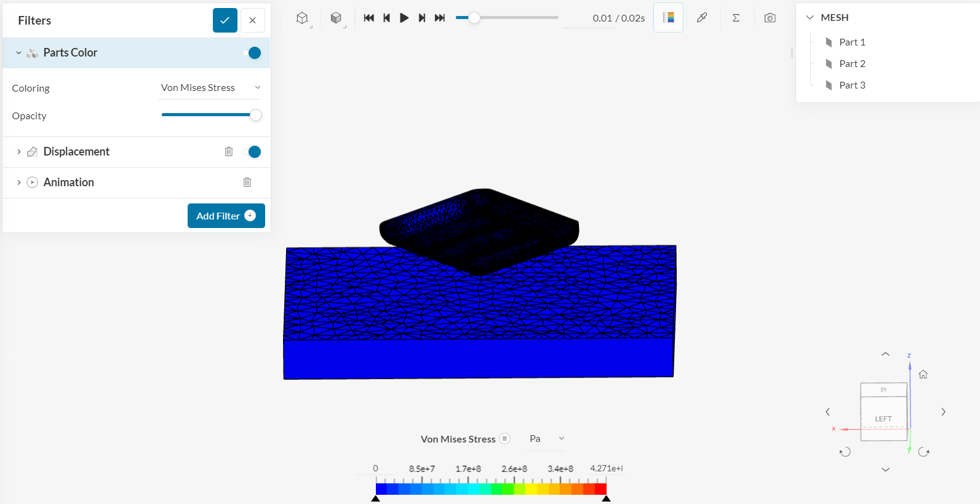The height and width of the screenshot is (504, 980).
Task: Skip to the last animation frame
Action: 440,18
